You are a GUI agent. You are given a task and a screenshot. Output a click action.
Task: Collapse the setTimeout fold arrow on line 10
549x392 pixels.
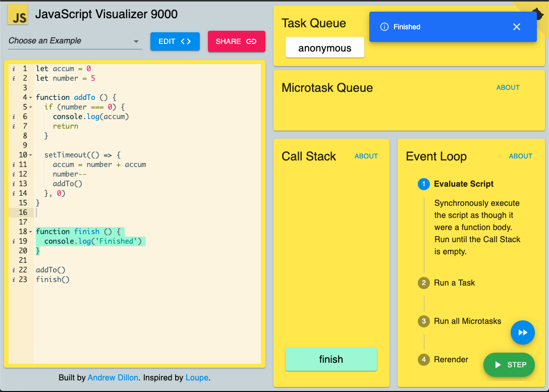click(x=30, y=155)
